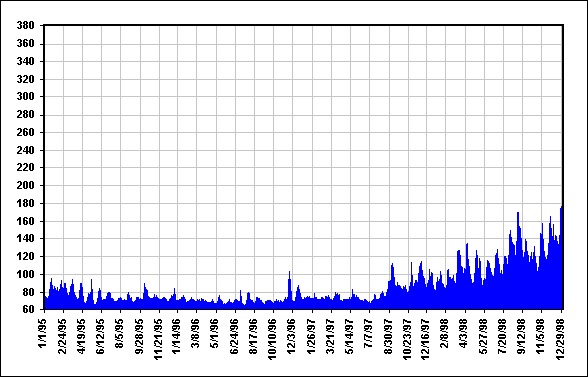
Task: Click the 280 y-axis label
Action: [x=26, y=115]
